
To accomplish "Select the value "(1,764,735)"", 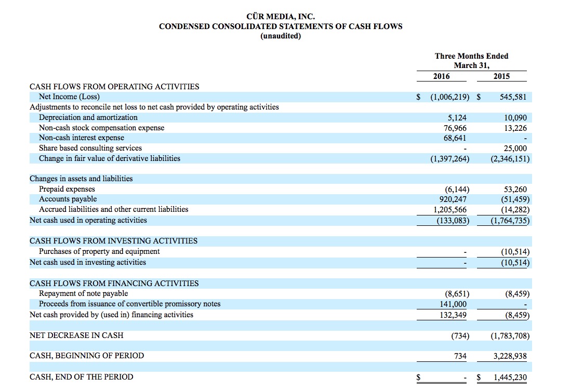I will [510, 221].
